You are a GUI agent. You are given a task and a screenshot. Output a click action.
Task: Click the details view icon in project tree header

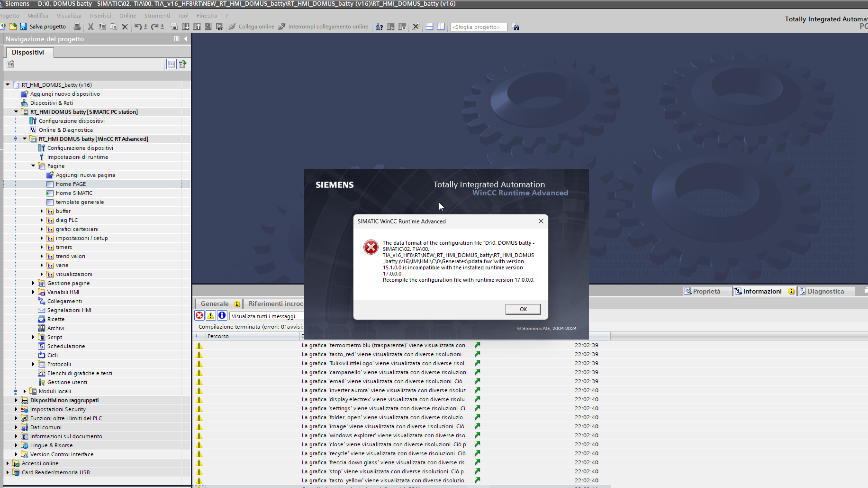pos(172,64)
